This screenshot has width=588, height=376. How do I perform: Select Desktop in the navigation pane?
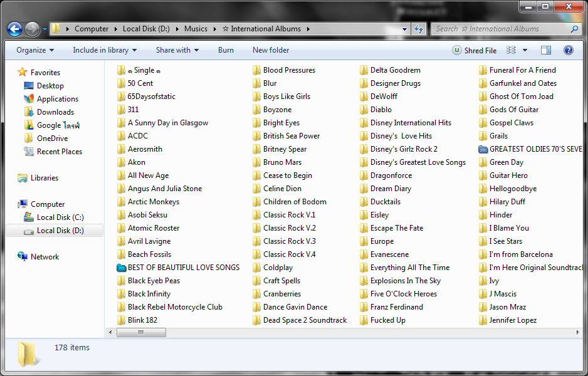click(x=44, y=86)
